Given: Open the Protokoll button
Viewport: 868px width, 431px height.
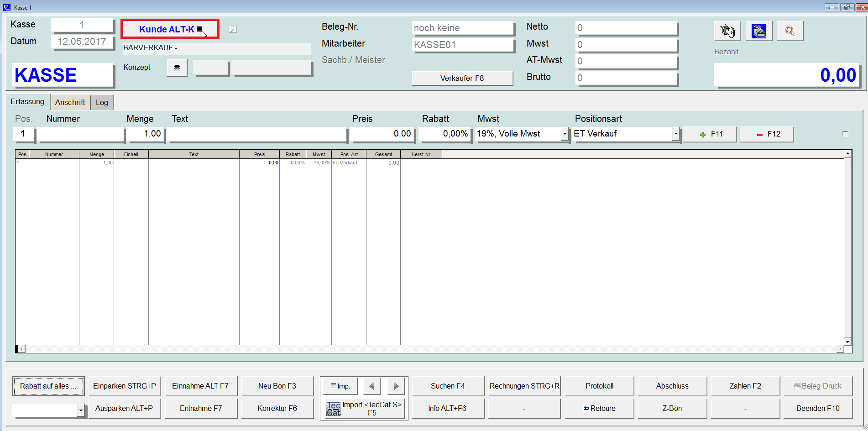Looking at the screenshot, I should (599, 386).
